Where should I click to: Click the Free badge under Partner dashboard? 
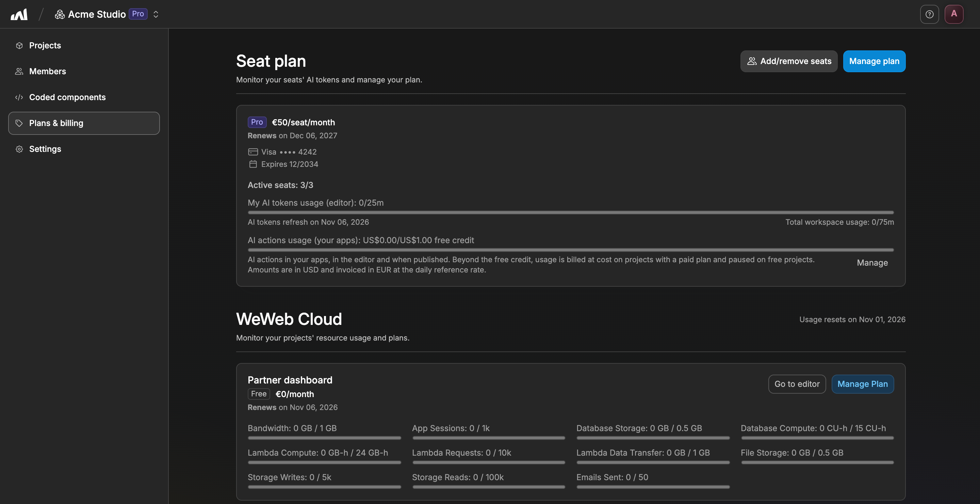[x=259, y=394]
